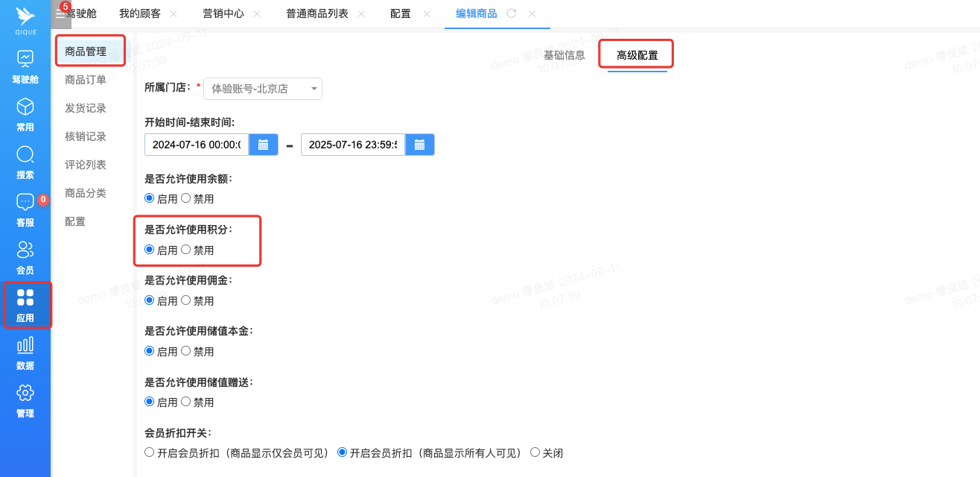Switch to the 基础信息 tab
Screen dimensions: 980x477
click(564, 55)
